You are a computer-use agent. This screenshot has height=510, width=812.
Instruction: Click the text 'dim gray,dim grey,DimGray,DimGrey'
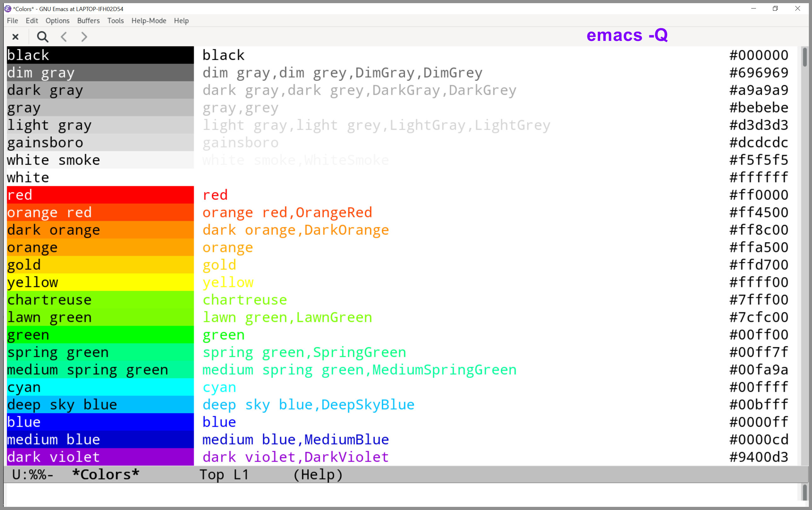342,73
